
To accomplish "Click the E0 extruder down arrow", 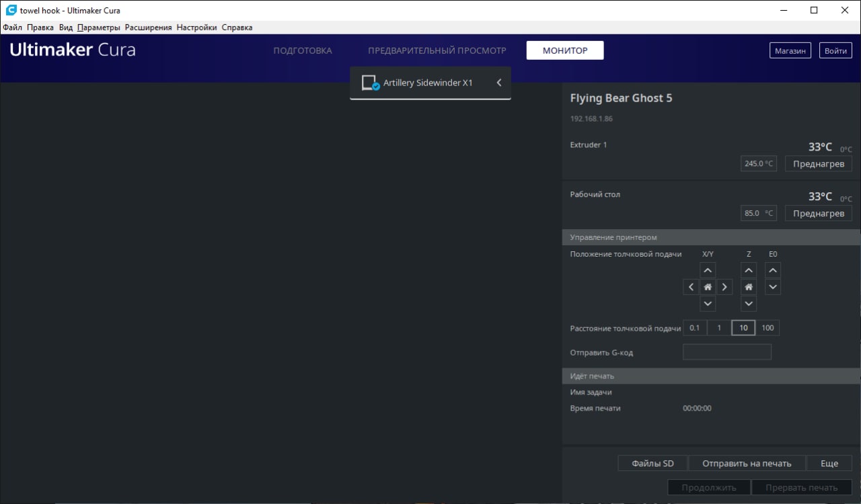I will tap(774, 287).
